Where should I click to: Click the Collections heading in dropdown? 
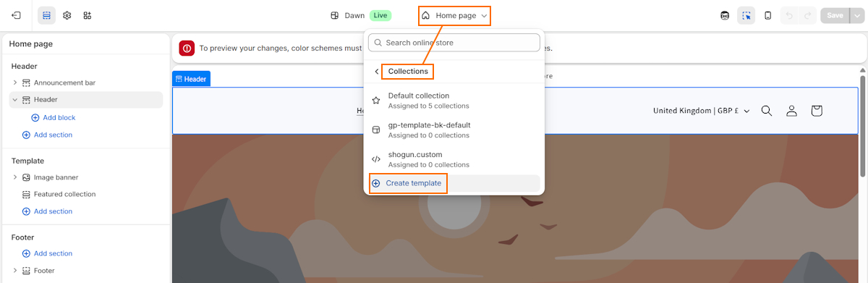click(408, 72)
